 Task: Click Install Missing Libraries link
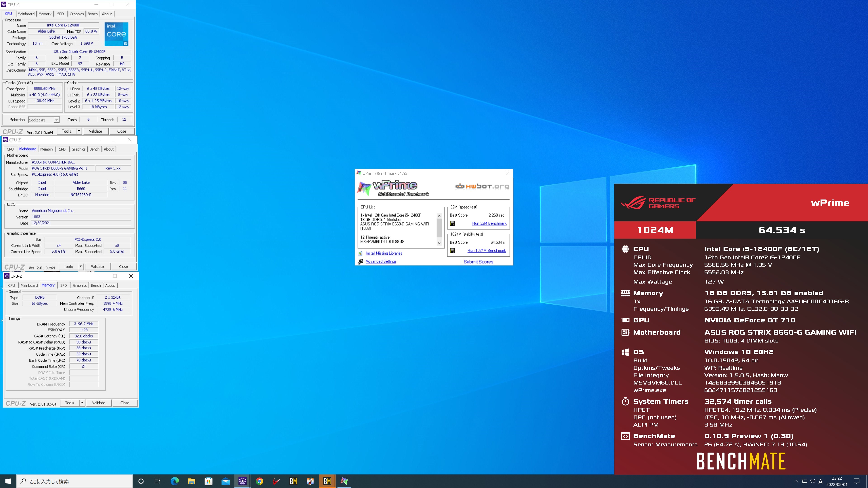pos(384,253)
